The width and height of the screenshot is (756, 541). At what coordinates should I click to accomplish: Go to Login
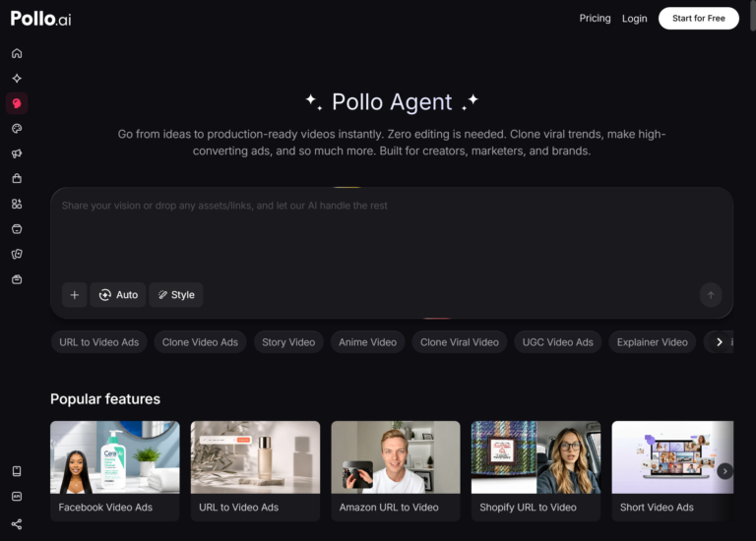(635, 19)
